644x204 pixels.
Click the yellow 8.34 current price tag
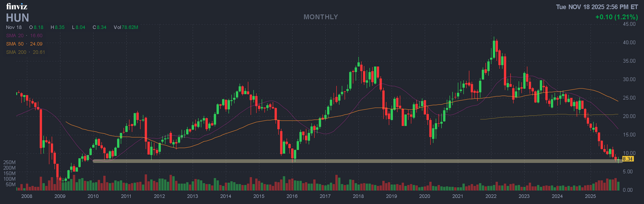click(627, 159)
